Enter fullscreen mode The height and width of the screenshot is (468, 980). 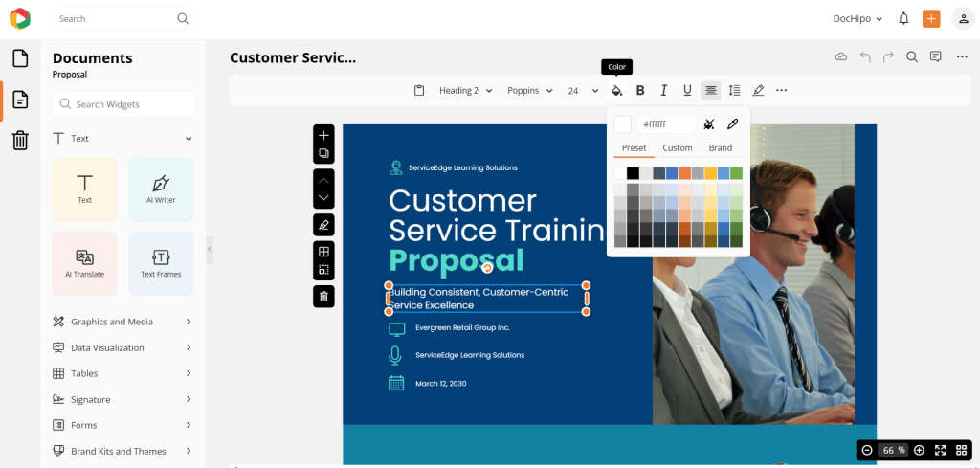tap(940, 450)
